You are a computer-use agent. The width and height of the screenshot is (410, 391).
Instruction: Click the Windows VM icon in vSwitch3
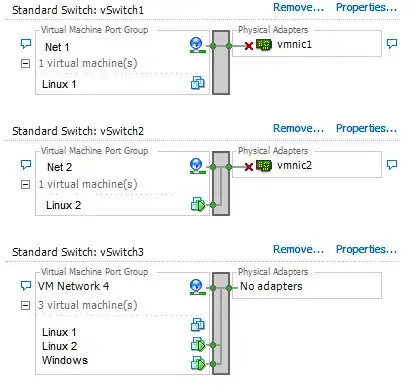[x=198, y=363]
